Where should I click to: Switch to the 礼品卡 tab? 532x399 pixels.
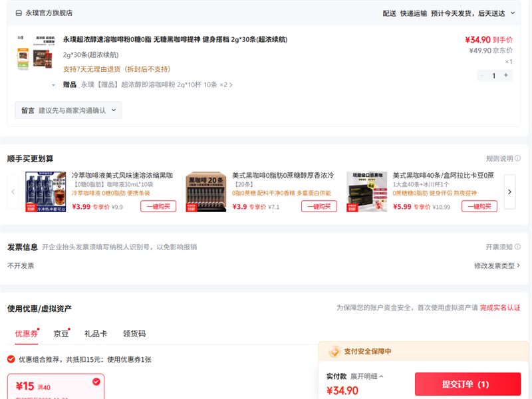click(x=96, y=334)
